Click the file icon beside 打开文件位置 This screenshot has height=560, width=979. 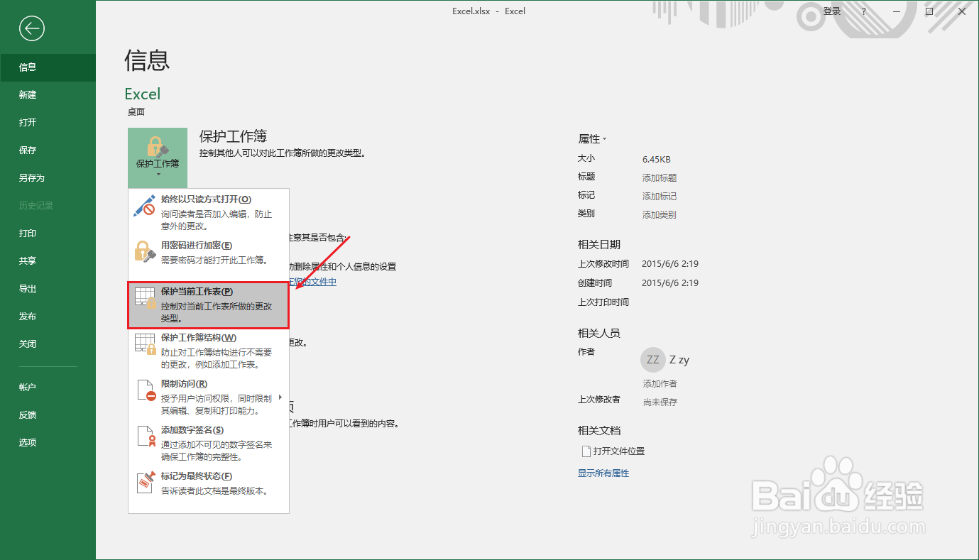(x=586, y=451)
